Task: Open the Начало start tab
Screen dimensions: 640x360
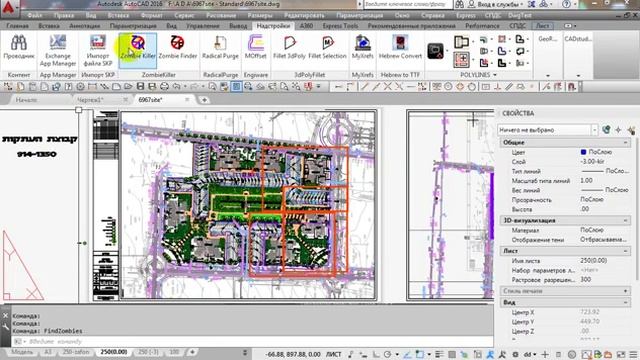Action: click(26, 100)
